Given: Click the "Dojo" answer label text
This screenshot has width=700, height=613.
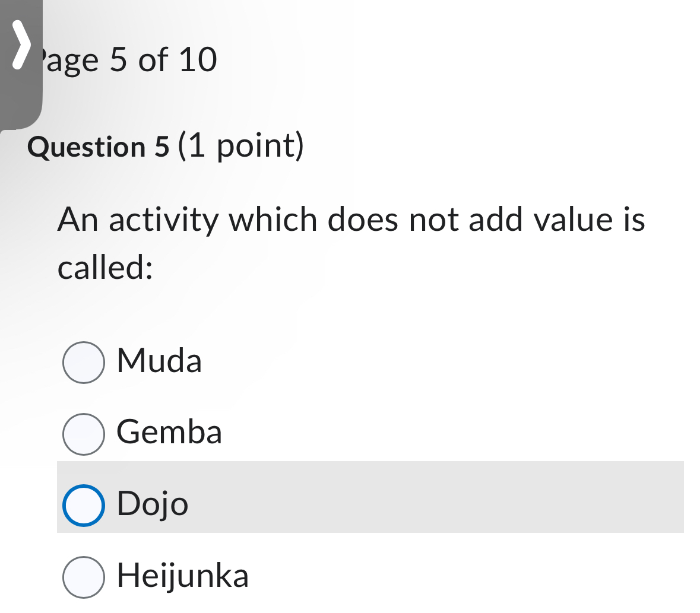Looking at the screenshot, I should tap(153, 504).
